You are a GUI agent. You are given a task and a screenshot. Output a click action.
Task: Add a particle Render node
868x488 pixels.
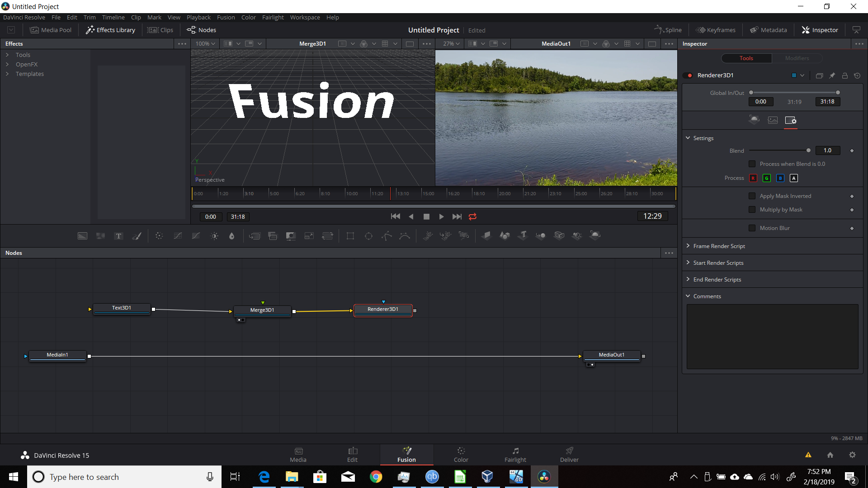pyautogui.click(x=464, y=235)
